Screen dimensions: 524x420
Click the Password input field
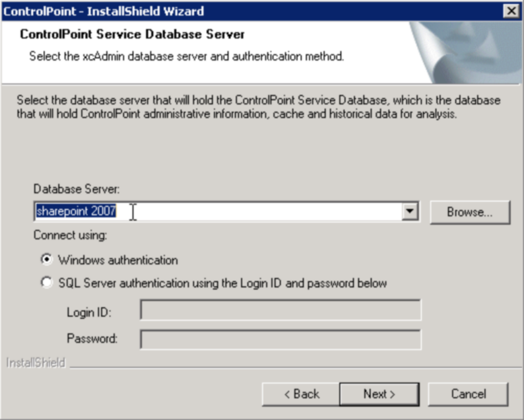point(280,339)
